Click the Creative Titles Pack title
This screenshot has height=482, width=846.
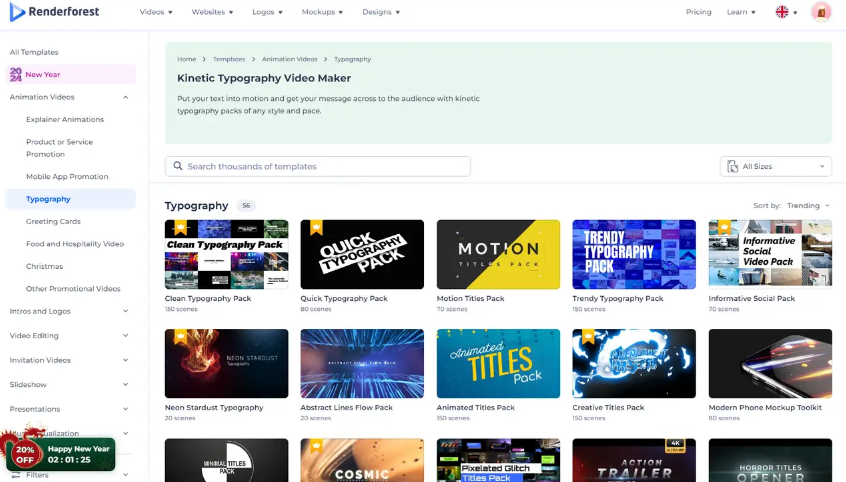pyautogui.click(x=608, y=408)
